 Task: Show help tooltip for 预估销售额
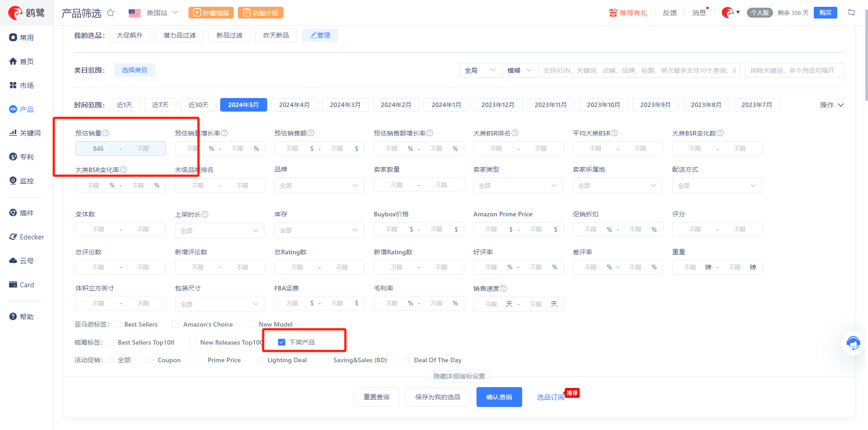pos(311,133)
